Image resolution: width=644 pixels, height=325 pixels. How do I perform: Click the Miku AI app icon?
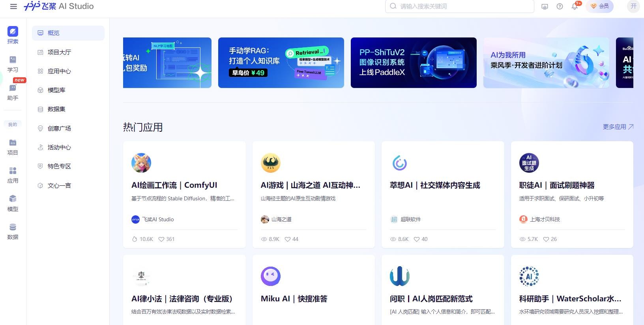pos(271,276)
